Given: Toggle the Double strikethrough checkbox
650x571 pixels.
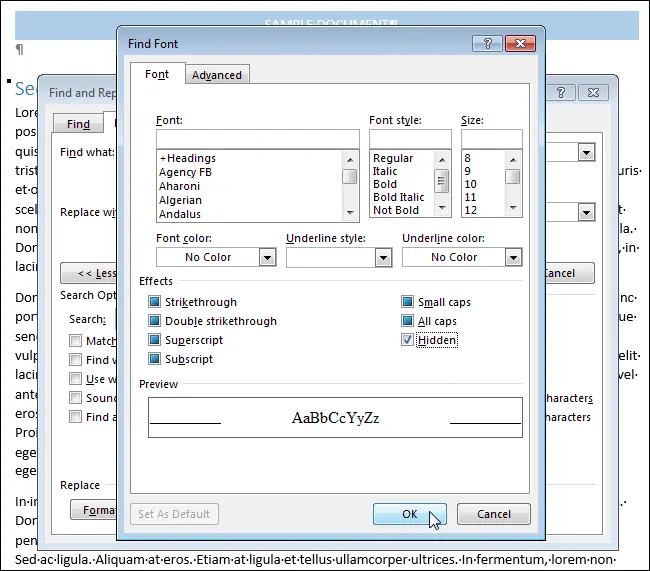Looking at the screenshot, I should 154,321.
